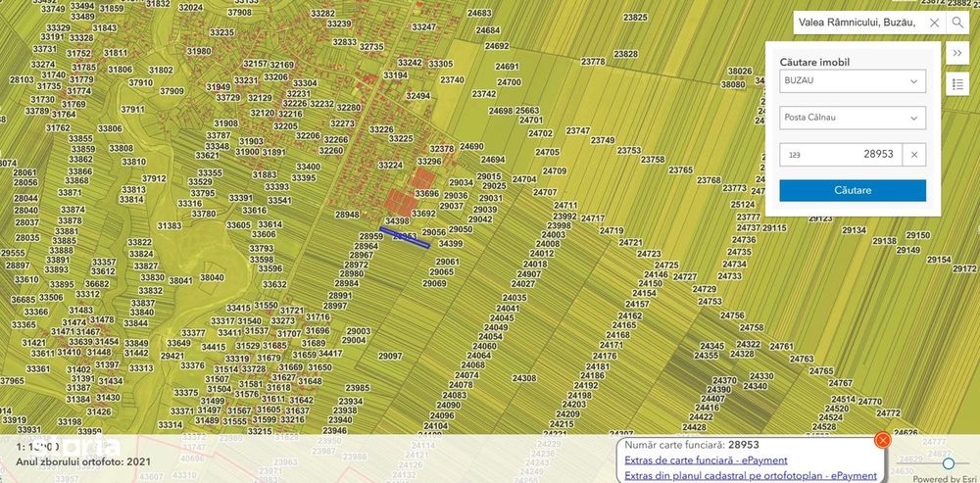
Task: Click parcel label 24308 on map
Action: click(x=524, y=378)
